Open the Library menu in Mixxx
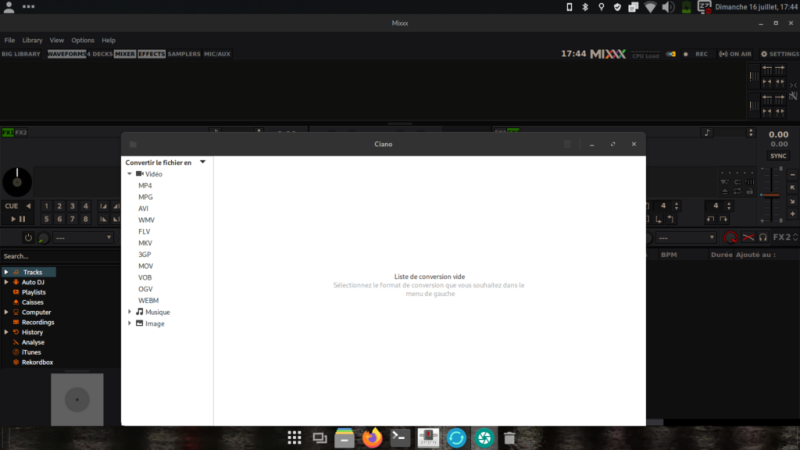This screenshot has width=800, height=450. point(32,40)
